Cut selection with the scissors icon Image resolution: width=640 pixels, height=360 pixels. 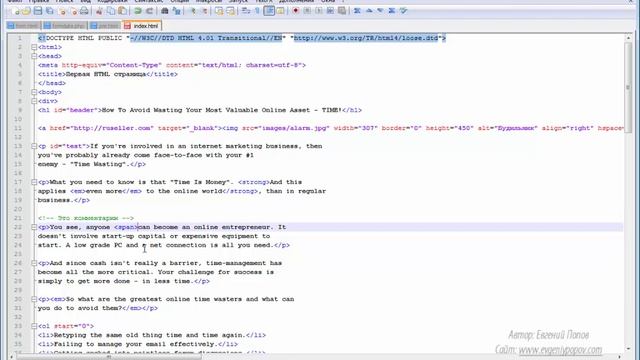click(x=99, y=11)
